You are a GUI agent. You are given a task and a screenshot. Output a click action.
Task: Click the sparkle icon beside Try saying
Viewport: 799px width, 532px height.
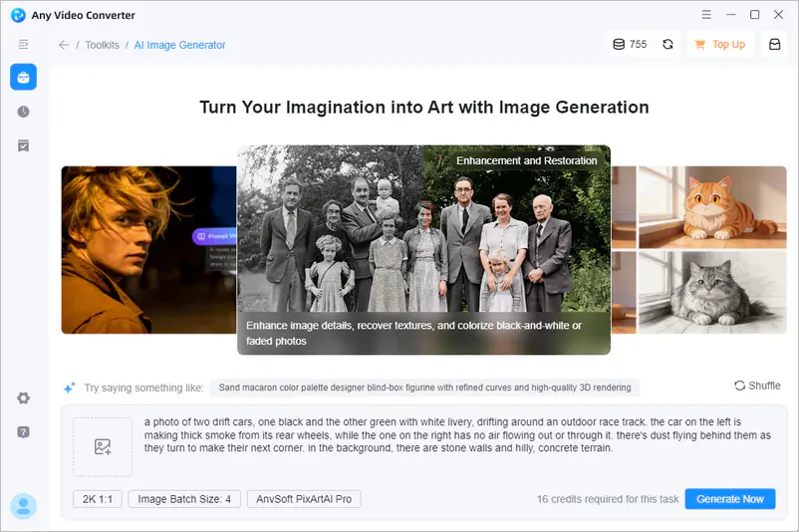70,388
